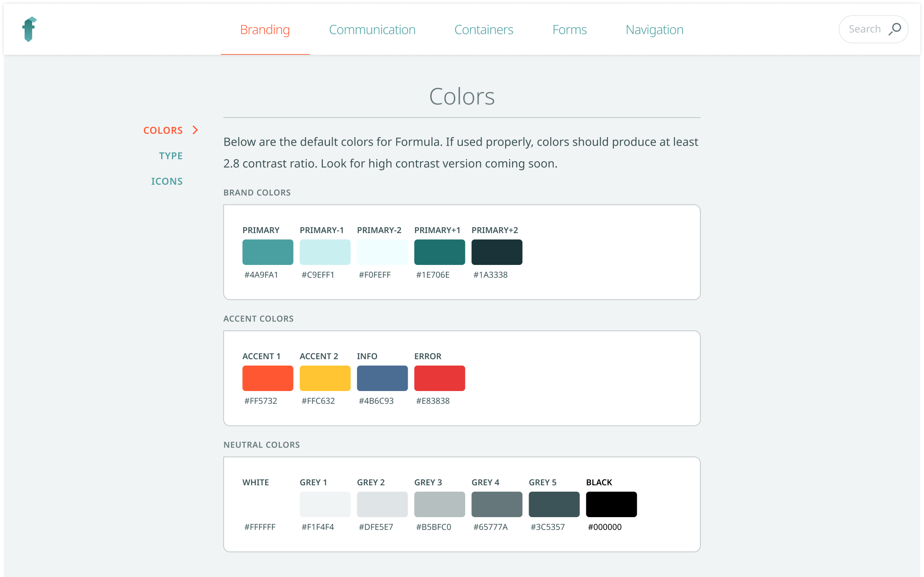
Task: Open the Branding tab
Action: click(265, 30)
